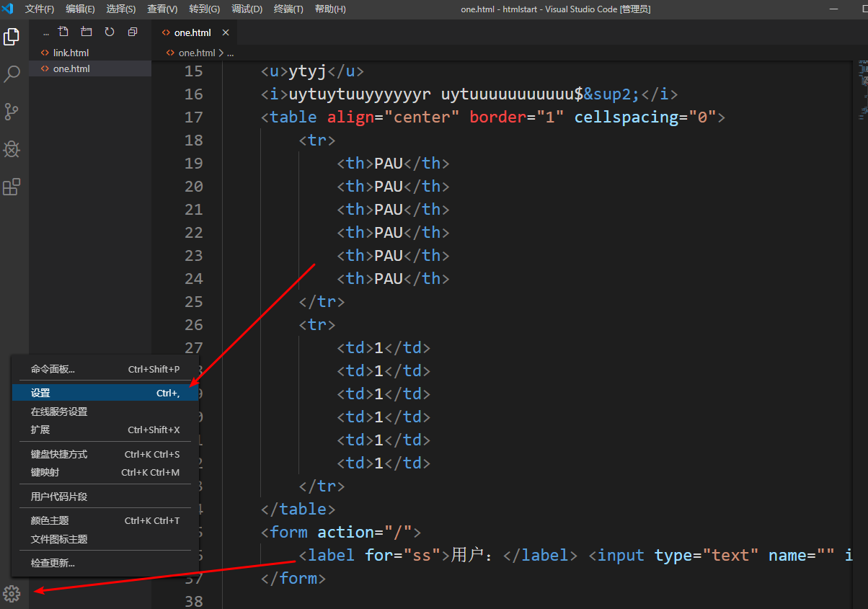868x609 pixels.
Task: Open the 选择(S) menu
Action: [x=120, y=9]
